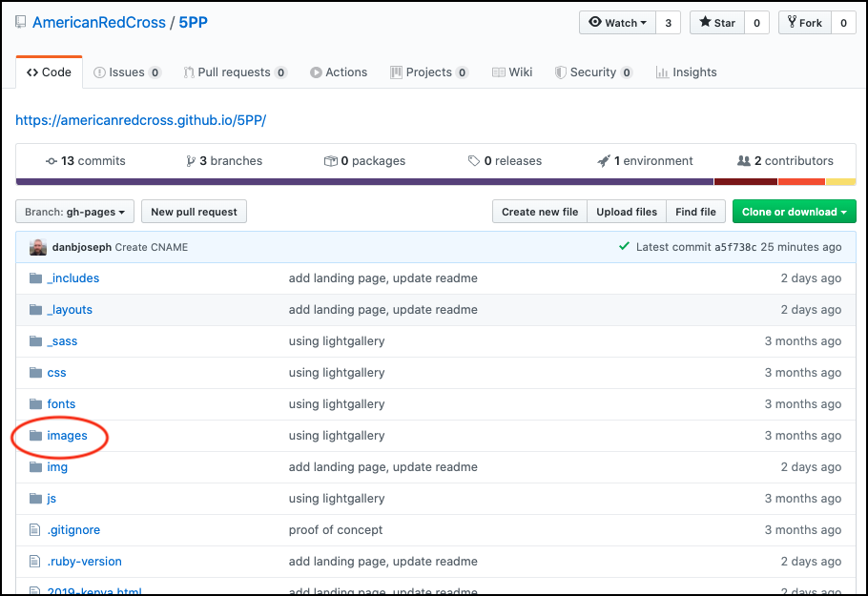Click the purple language bar segment
This screenshot has width=868, height=596.
tap(364, 181)
